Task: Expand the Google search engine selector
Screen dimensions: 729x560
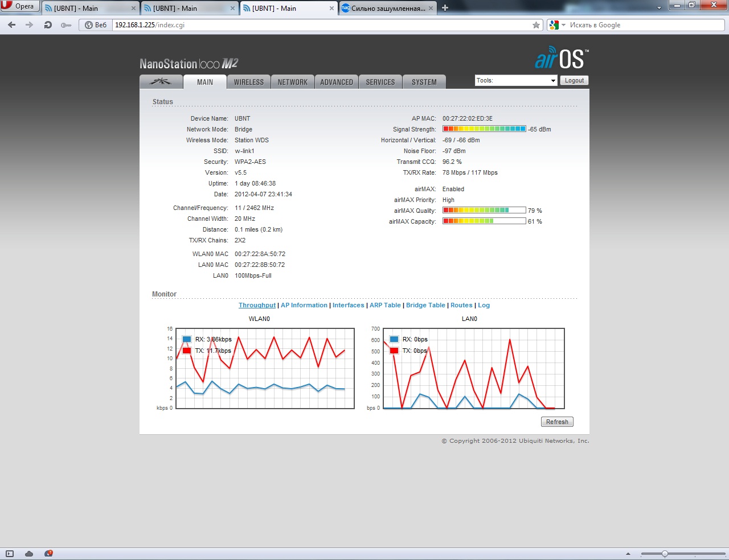Action: pos(557,25)
